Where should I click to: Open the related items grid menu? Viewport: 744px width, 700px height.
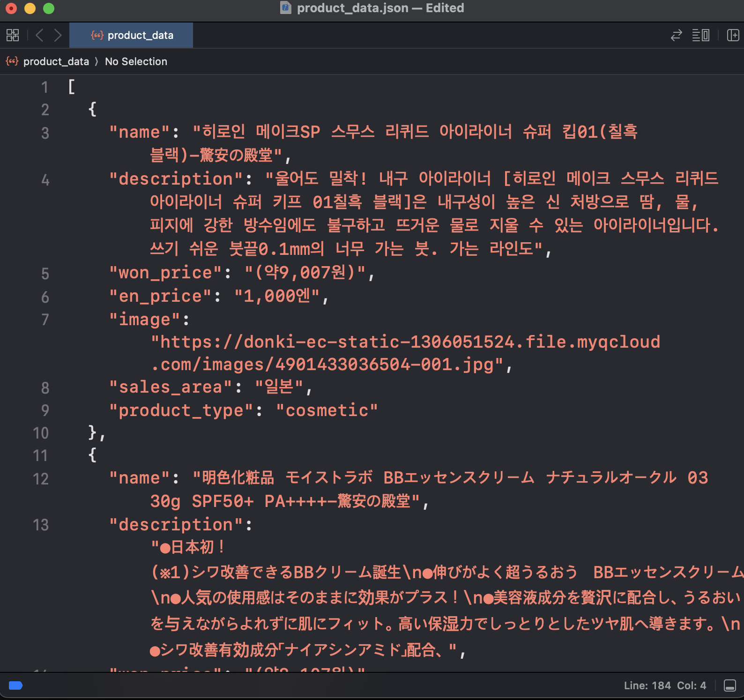click(x=13, y=35)
